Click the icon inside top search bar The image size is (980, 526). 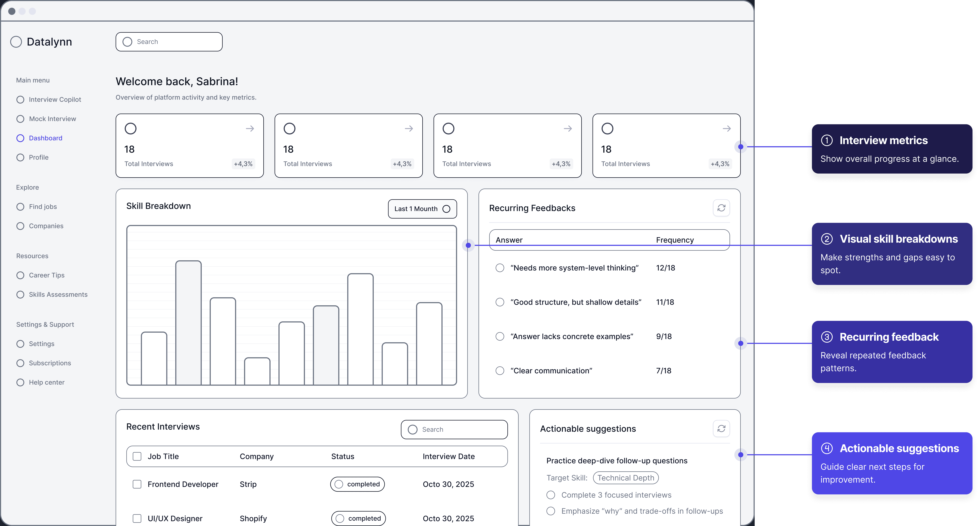(127, 42)
